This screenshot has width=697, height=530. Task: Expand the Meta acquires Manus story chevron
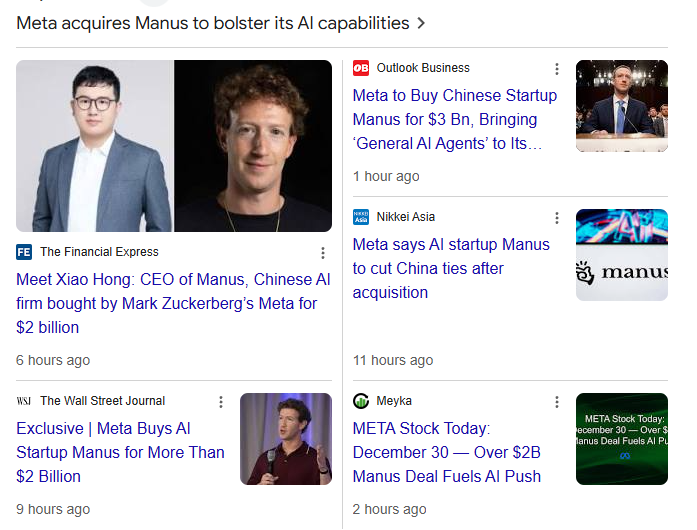click(421, 23)
